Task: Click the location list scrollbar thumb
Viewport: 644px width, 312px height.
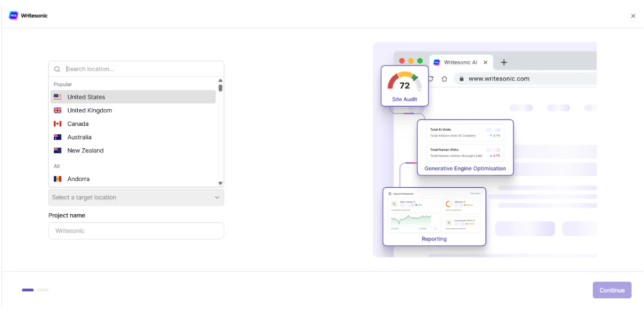Action: (x=221, y=87)
